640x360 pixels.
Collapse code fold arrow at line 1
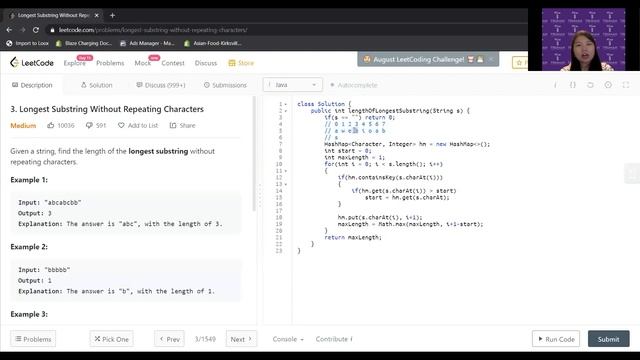[x=286, y=104]
